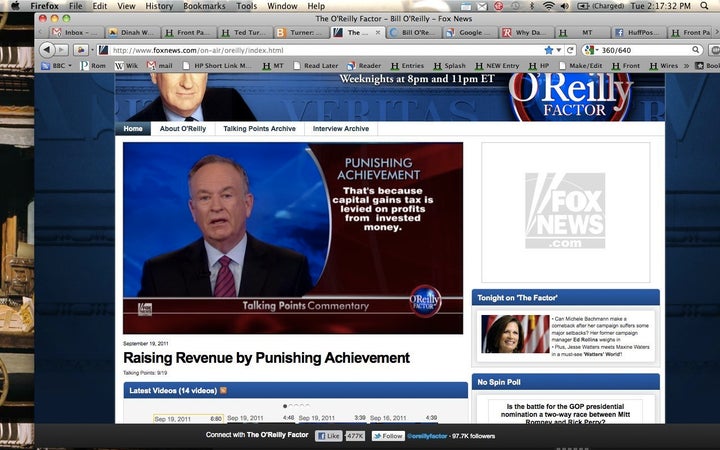Image resolution: width=720 pixels, height=450 pixels.
Task: Click the Bluetooth menu bar icon
Action: [x=532, y=6]
